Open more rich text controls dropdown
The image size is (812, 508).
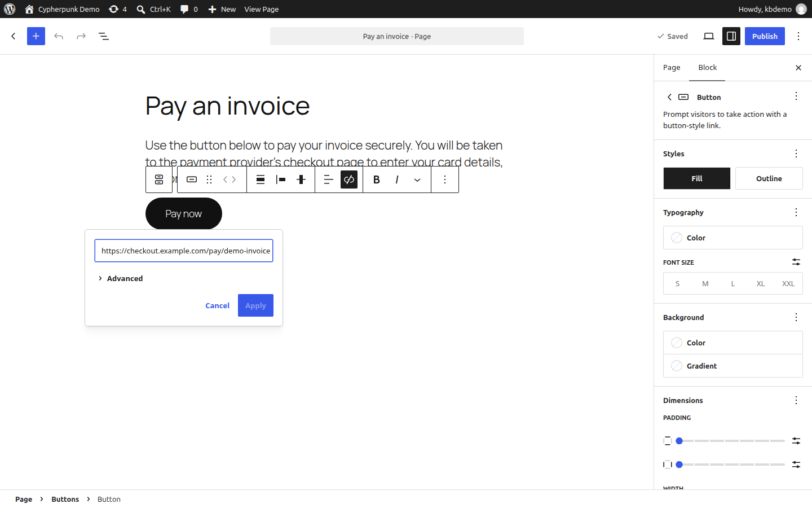coord(417,179)
